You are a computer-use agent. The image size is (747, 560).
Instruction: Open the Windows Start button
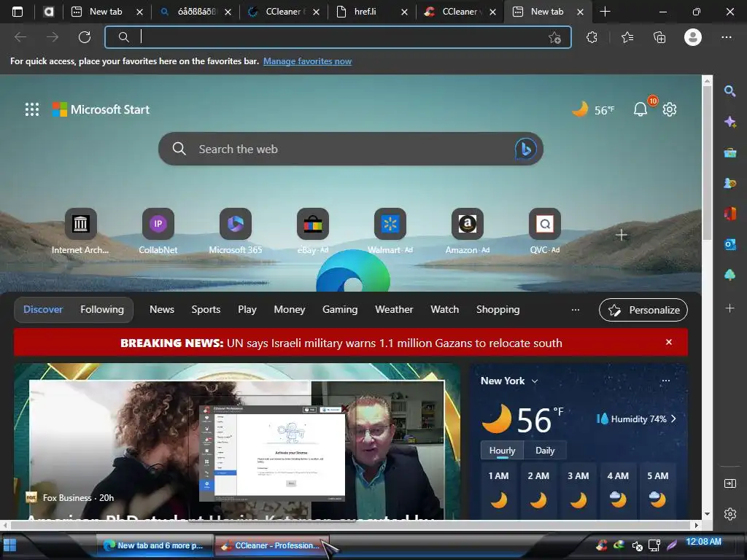pyautogui.click(x=9, y=545)
